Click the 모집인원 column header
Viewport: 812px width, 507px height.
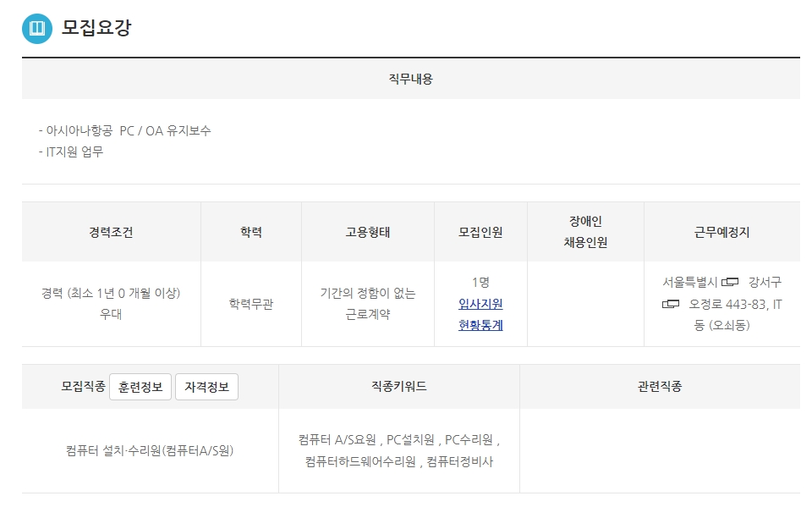(479, 230)
